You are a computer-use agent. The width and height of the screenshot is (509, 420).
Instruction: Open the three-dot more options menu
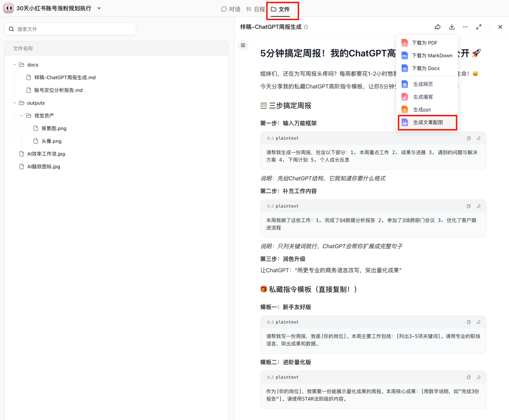point(465,27)
